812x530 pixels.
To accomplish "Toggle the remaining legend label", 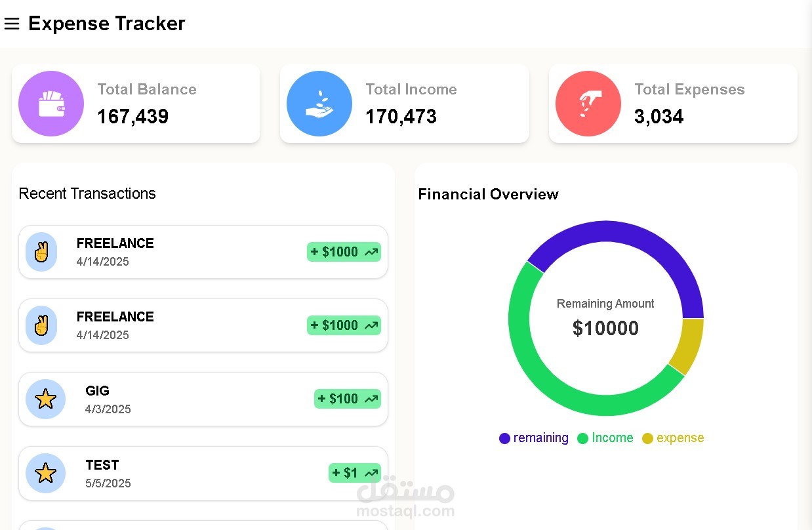I will (x=541, y=438).
